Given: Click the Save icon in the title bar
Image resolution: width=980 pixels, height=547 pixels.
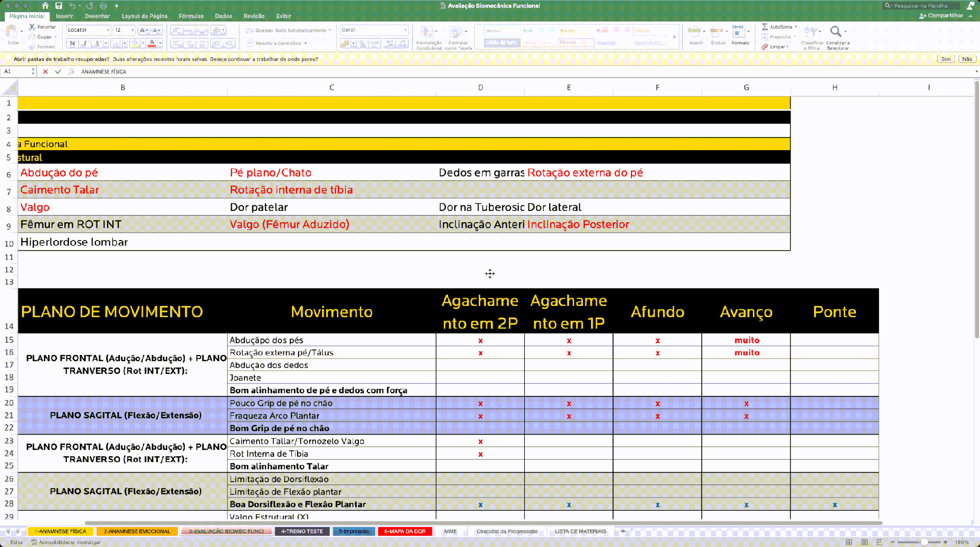Looking at the screenshot, I should [59, 6].
